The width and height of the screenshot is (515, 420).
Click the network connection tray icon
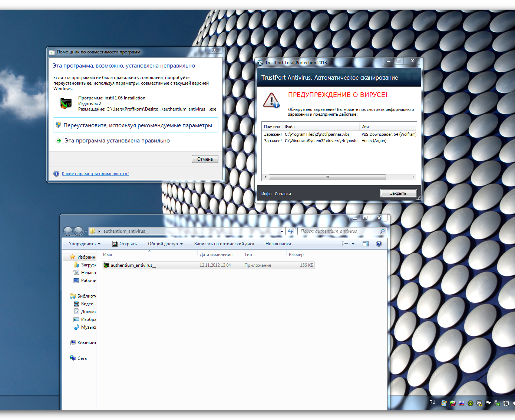506,403
